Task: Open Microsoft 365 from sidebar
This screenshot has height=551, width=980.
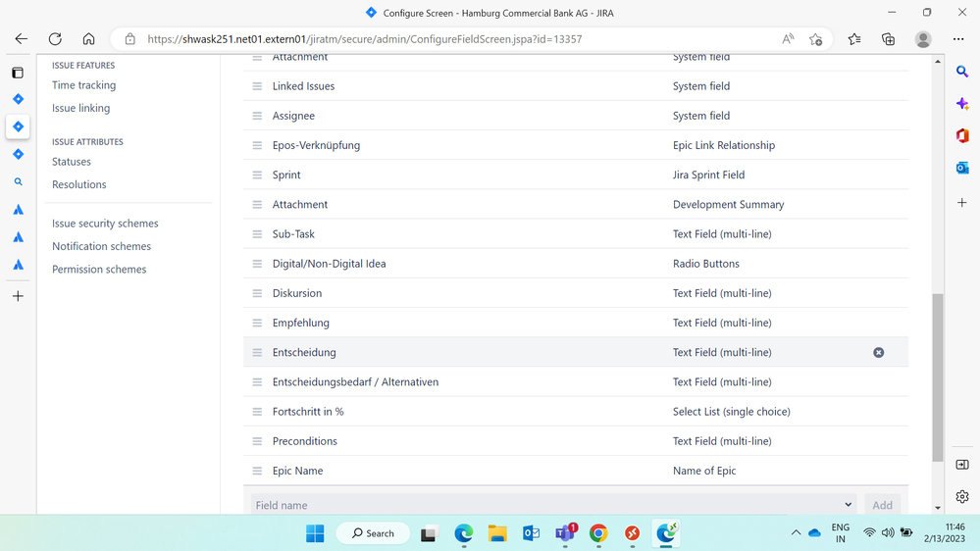Action: [962, 135]
